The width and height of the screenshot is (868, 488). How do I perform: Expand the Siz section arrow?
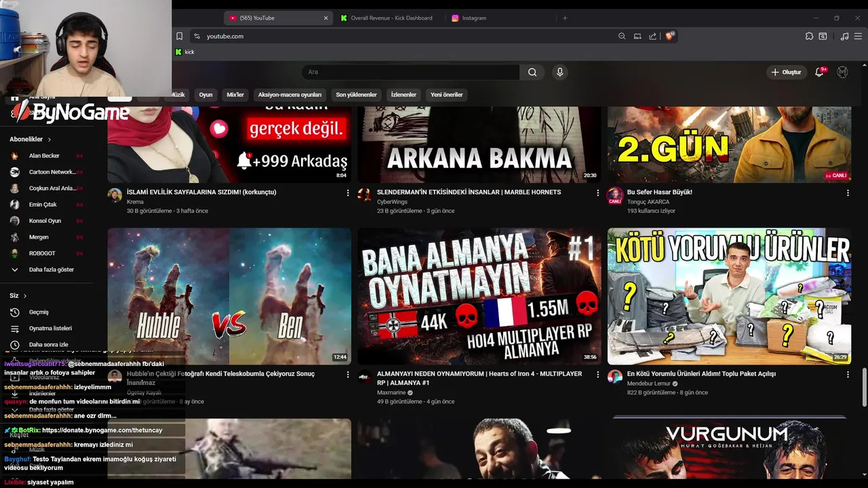[25, 296]
